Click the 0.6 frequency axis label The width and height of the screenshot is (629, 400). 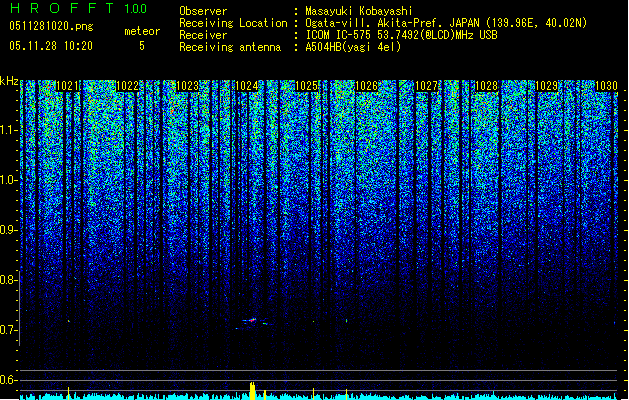pos(8,380)
